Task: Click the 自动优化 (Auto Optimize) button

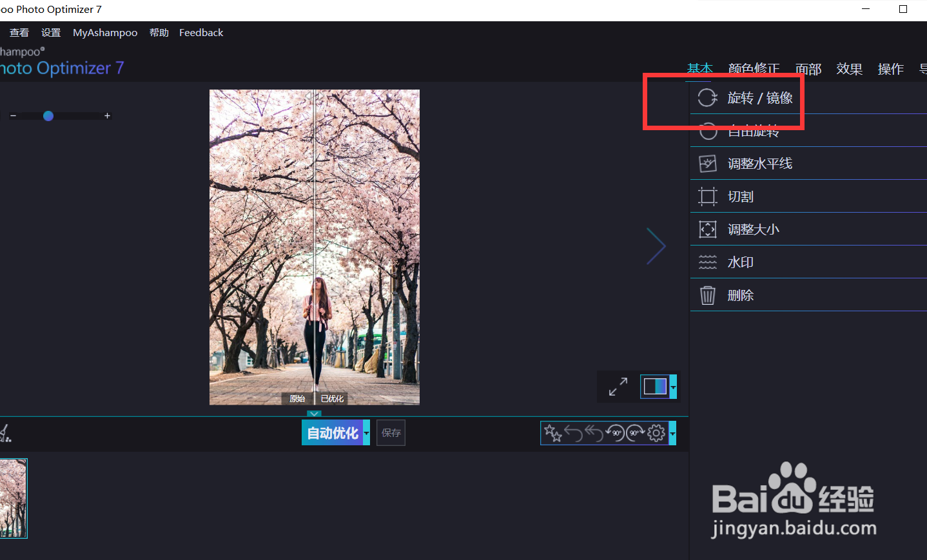Action: (332, 432)
